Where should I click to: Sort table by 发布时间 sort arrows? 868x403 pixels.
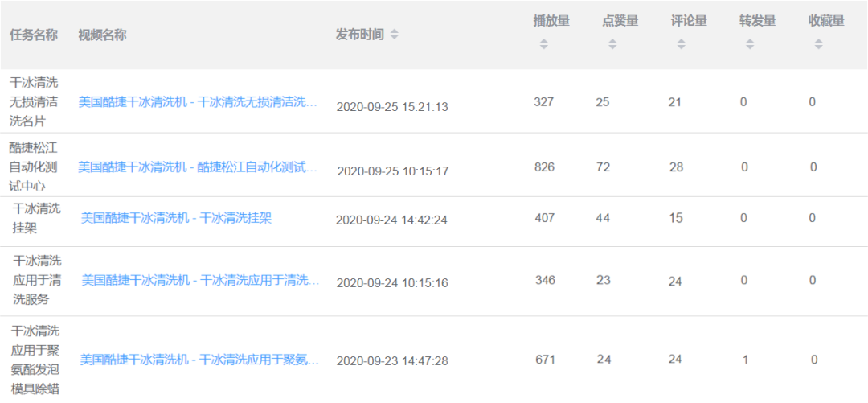pos(394,35)
